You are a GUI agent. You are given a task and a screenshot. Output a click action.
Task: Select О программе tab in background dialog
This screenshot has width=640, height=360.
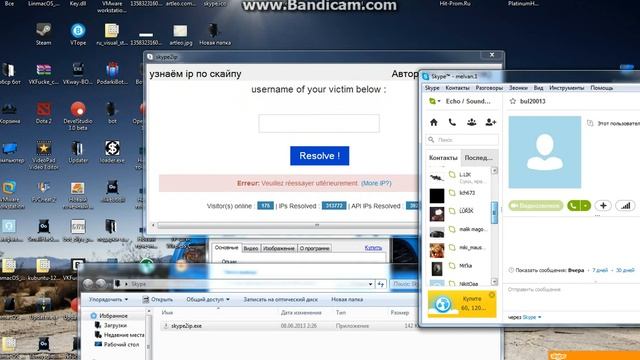coord(314,248)
